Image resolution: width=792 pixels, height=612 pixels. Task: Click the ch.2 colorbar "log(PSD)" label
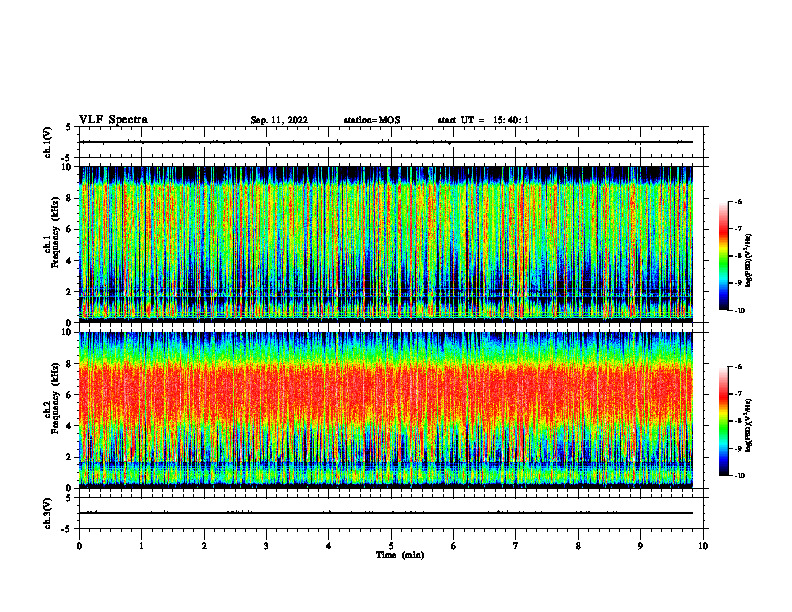pos(749,426)
